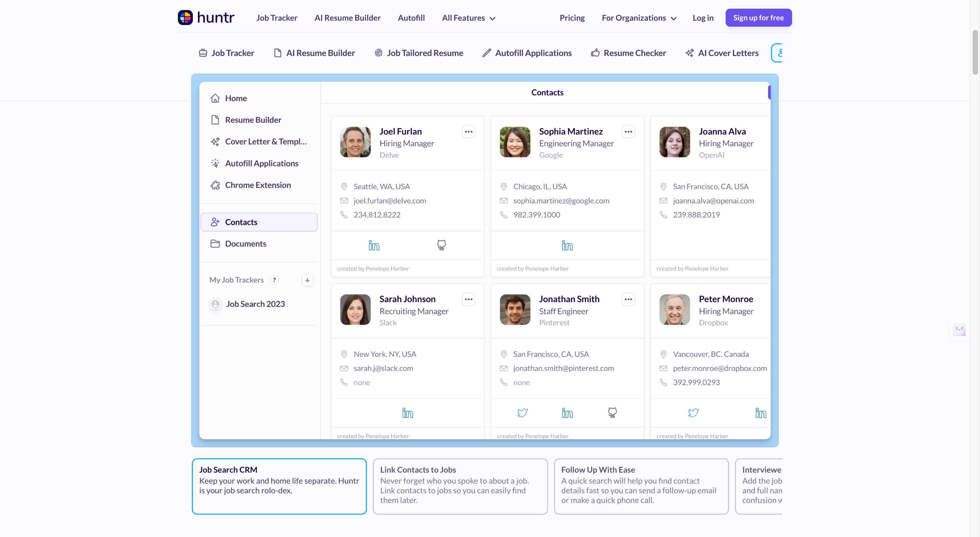Click the peter.monroe@dropbox.com email address
Screen dimensions: 980x537
click(x=720, y=368)
